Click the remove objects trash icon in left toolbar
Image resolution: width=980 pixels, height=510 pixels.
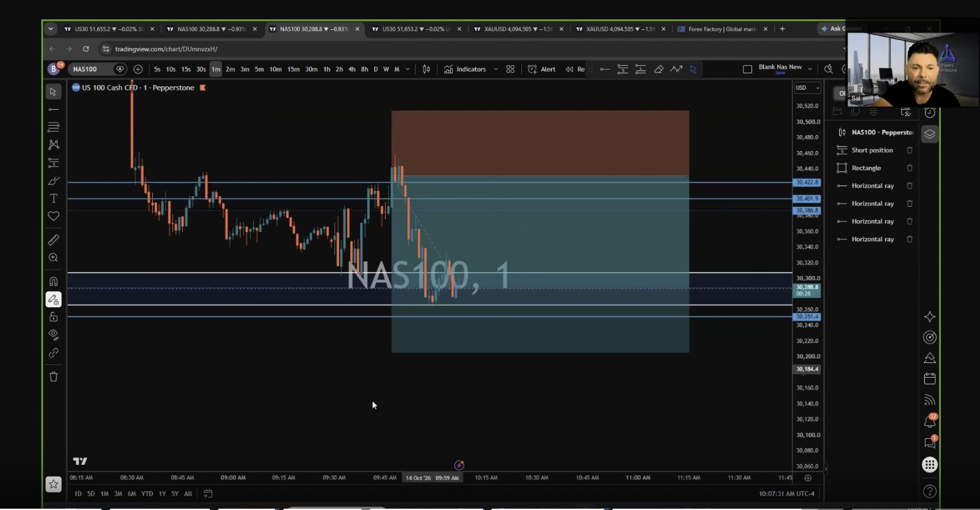(x=53, y=376)
